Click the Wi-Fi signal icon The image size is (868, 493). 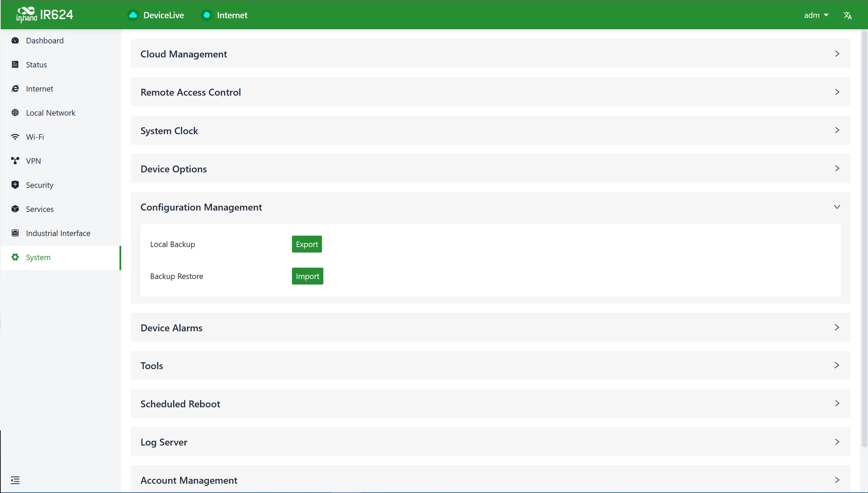click(x=15, y=137)
